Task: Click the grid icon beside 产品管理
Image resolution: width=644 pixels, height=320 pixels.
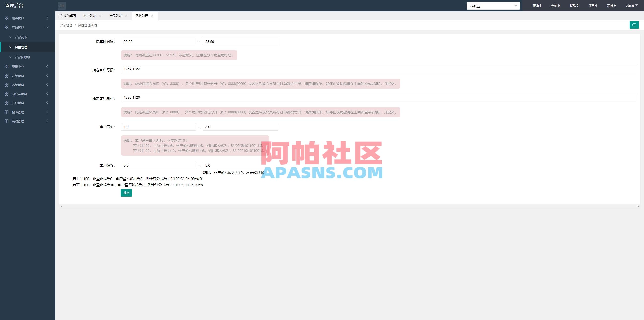Action: pyautogui.click(x=7, y=27)
